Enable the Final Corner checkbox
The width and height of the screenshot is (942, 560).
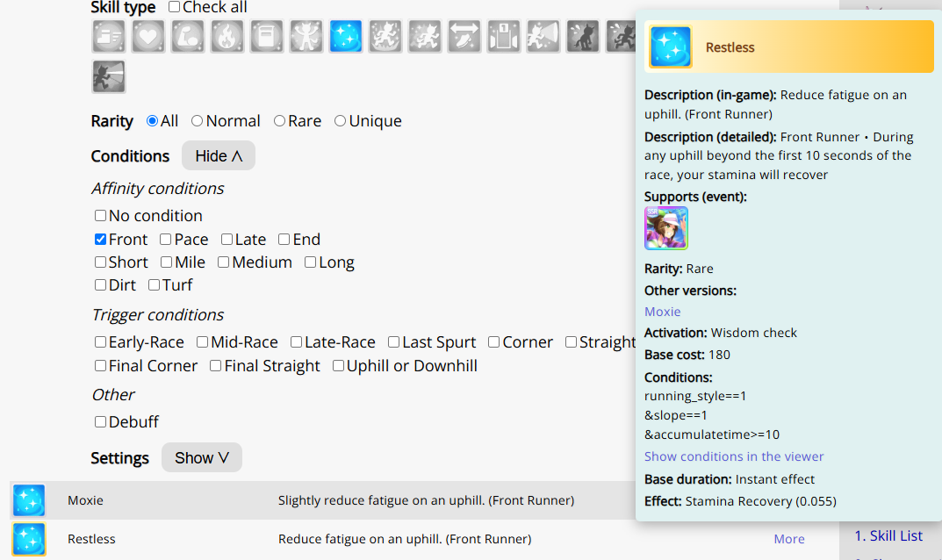click(x=100, y=365)
